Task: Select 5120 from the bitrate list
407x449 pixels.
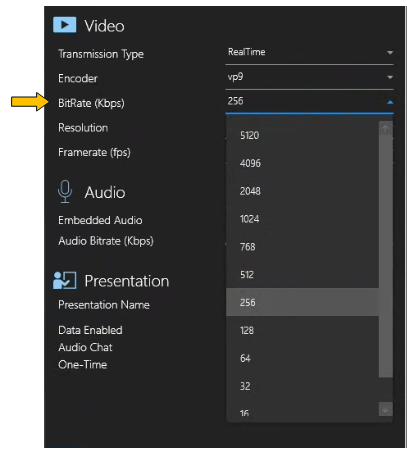Action: 302,135
